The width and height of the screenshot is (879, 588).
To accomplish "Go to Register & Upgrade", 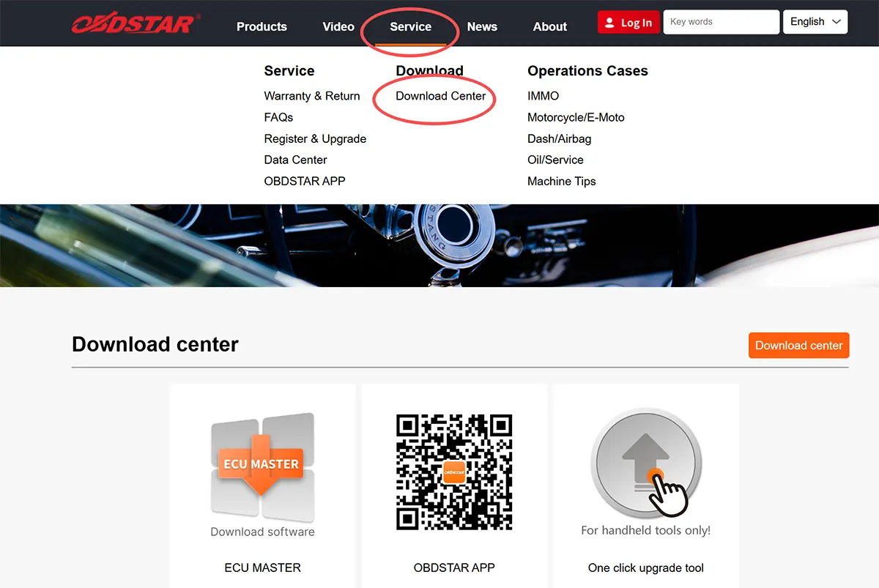I will click(x=315, y=138).
